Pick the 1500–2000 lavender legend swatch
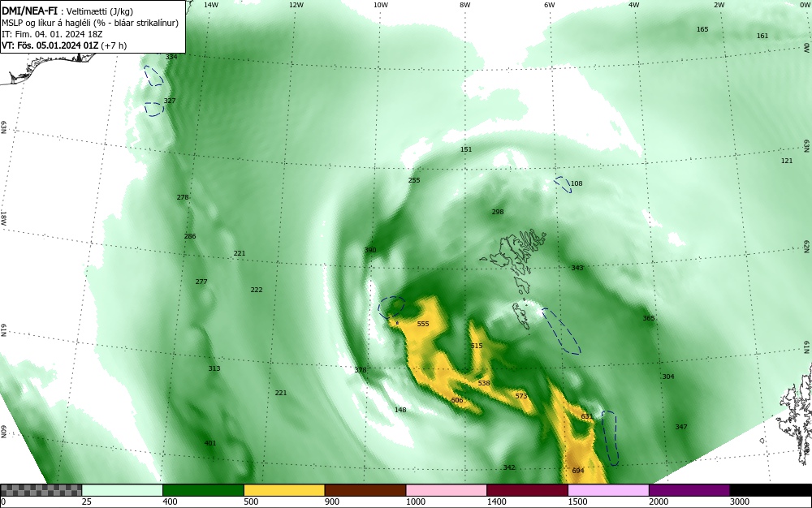The width and height of the screenshot is (812, 508). tap(608, 490)
